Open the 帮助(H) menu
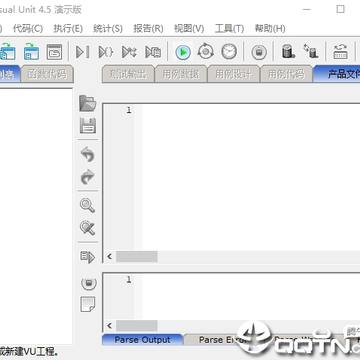This screenshot has width=360, height=360. (x=270, y=28)
